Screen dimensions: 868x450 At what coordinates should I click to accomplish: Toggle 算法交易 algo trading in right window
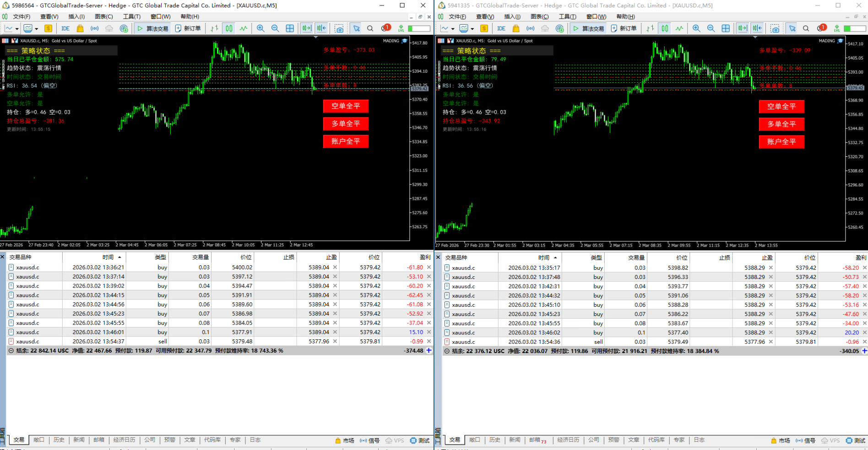point(589,28)
